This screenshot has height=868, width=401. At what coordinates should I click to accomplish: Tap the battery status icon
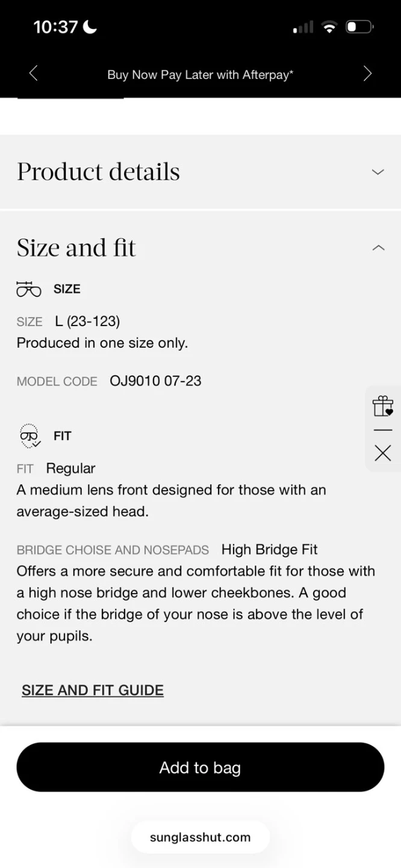(359, 27)
